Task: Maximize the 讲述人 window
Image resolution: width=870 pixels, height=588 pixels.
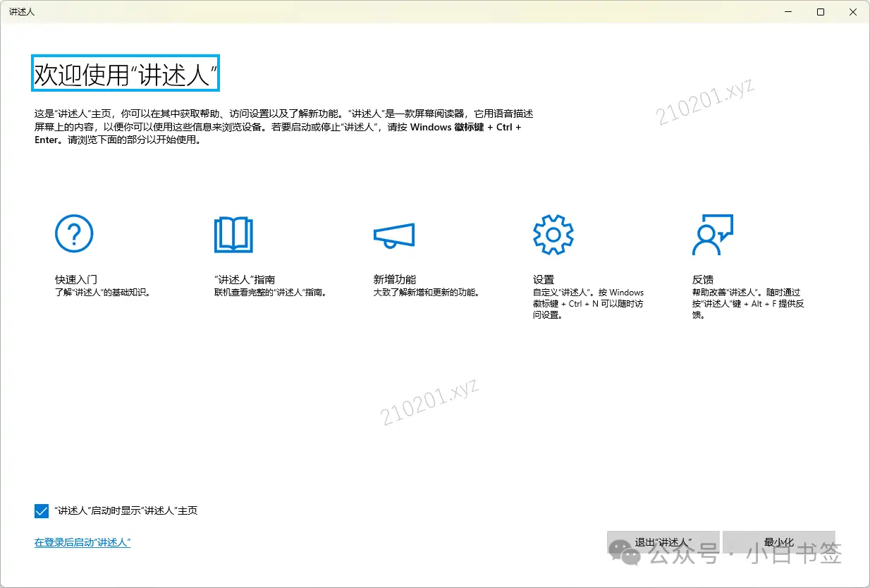Action: (x=821, y=12)
